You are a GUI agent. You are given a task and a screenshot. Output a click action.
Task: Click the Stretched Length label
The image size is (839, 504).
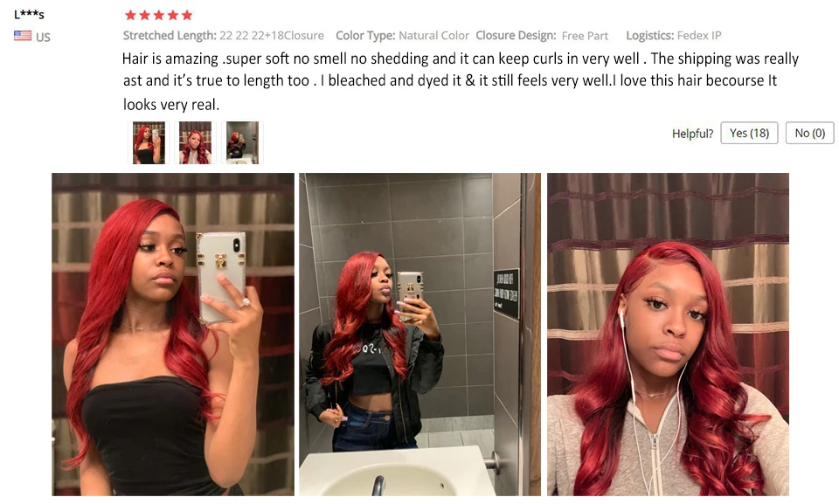[170, 35]
